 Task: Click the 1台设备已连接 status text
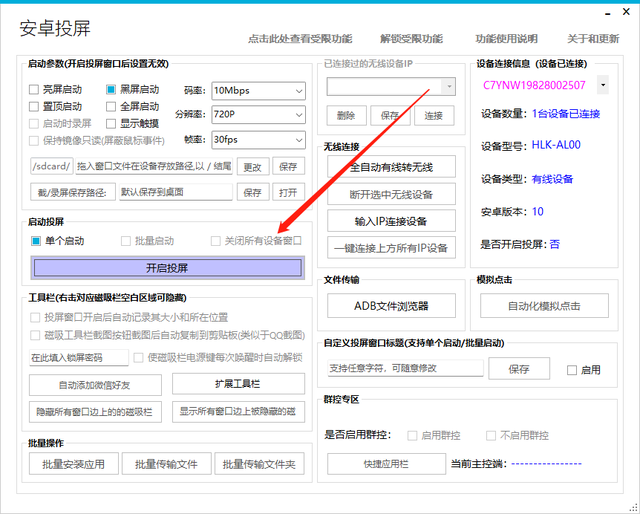click(566, 113)
